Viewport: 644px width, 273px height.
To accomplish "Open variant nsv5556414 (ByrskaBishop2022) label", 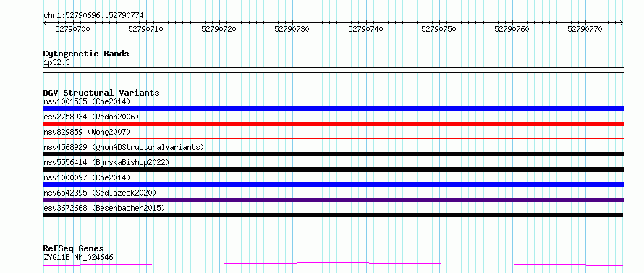I will [106, 162].
